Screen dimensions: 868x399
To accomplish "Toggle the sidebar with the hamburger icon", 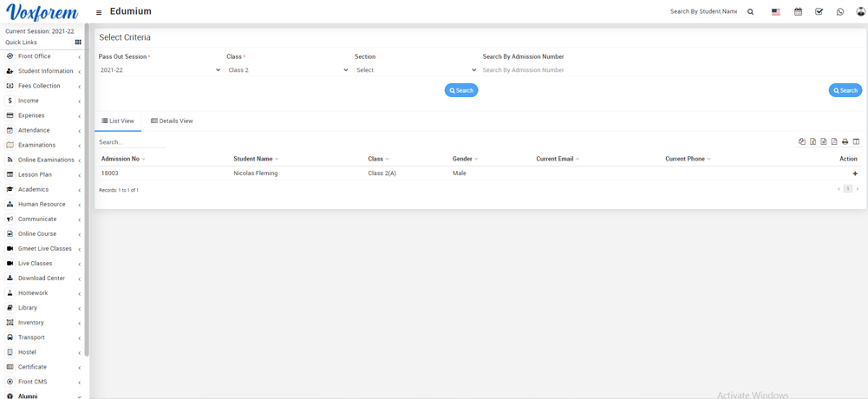I will 99,12.
